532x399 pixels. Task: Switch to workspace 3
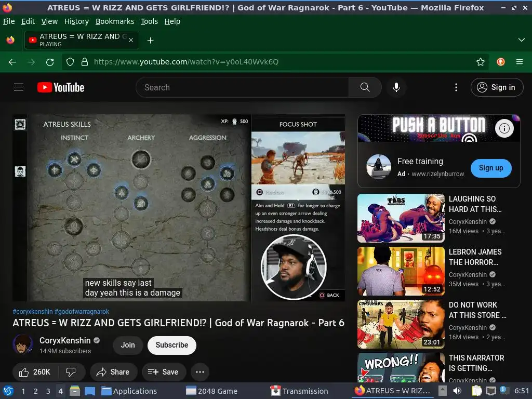click(x=48, y=391)
